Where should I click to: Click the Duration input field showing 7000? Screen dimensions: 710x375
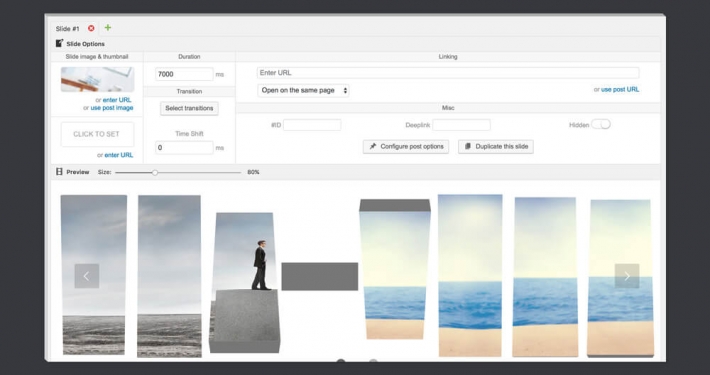click(x=184, y=74)
